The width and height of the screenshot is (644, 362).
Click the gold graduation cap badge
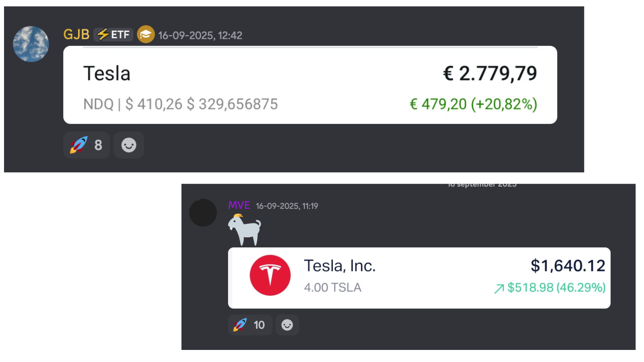[x=146, y=34]
